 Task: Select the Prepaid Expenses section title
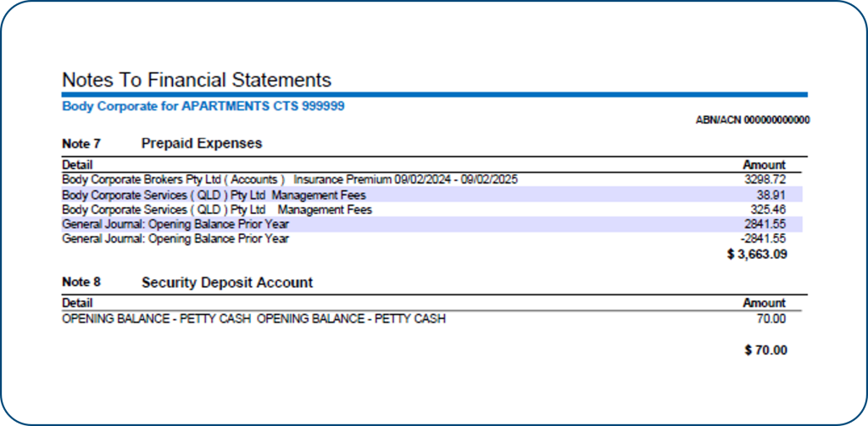[202, 143]
